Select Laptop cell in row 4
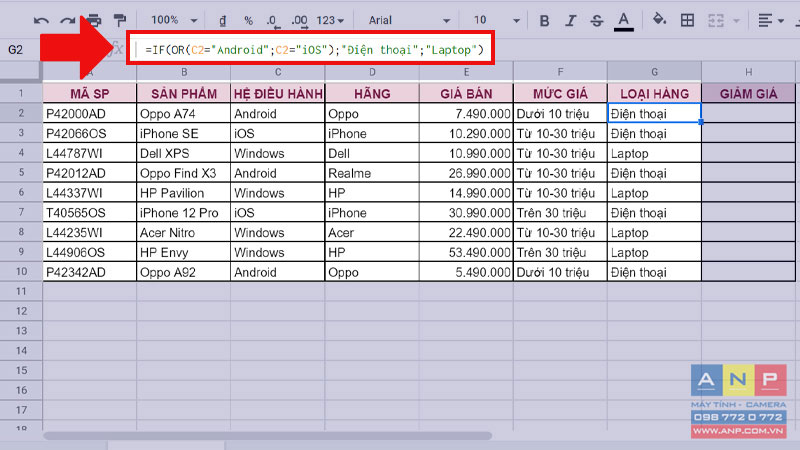Viewport: 800px width, 450px height. 655,154
